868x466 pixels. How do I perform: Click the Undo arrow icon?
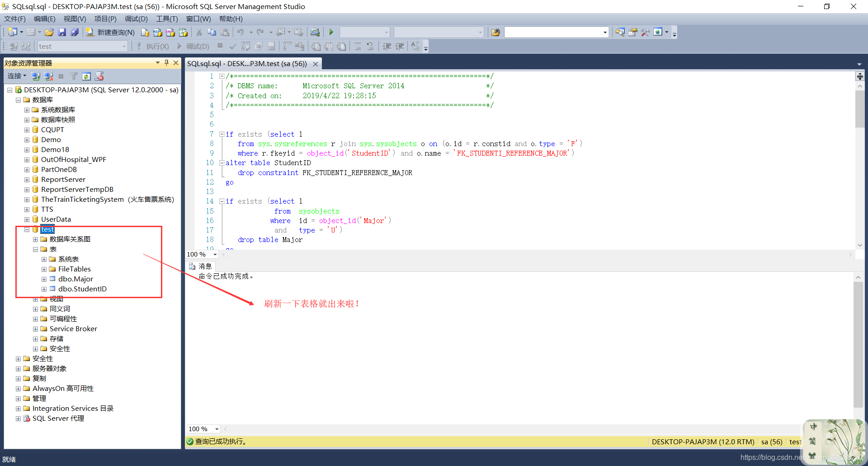click(241, 32)
